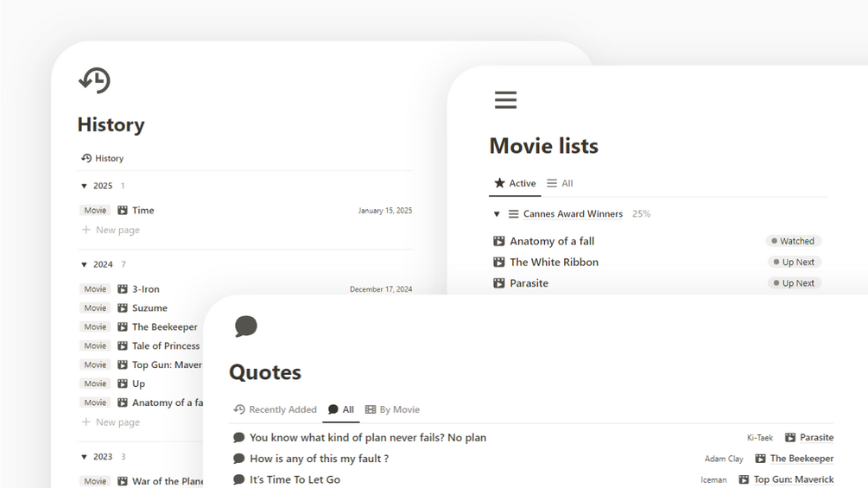Open War of the Planet entry
Image resolution: width=868 pixels, height=488 pixels.
click(168, 481)
